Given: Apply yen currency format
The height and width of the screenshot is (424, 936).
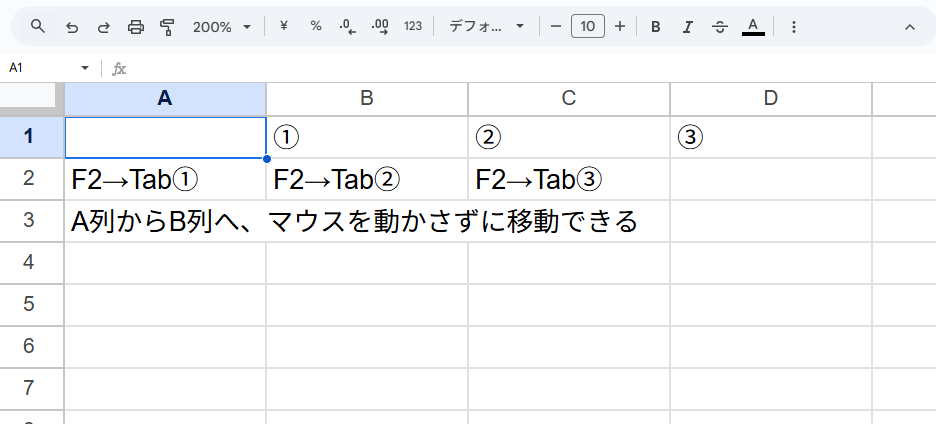Looking at the screenshot, I should (283, 27).
